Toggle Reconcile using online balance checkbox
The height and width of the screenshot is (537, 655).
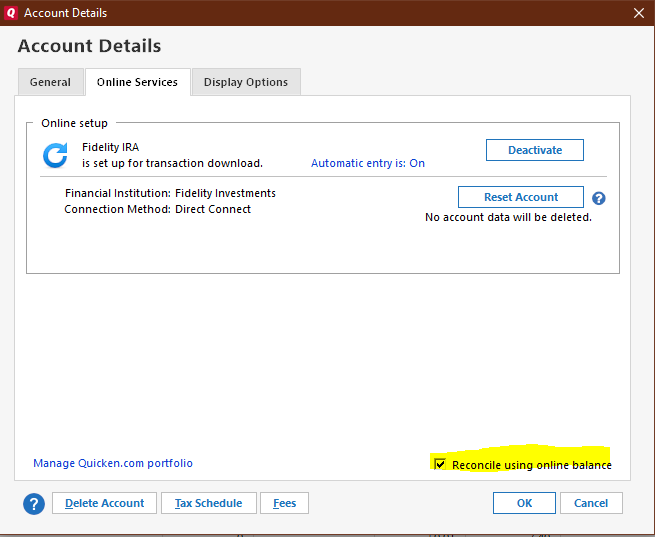click(x=440, y=464)
